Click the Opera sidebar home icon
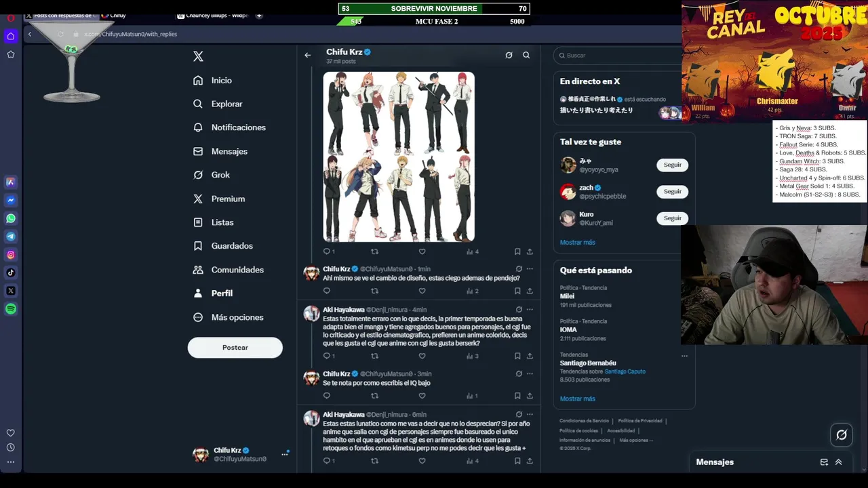The width and height of the screenshot is (868, 488). [11, 36]
